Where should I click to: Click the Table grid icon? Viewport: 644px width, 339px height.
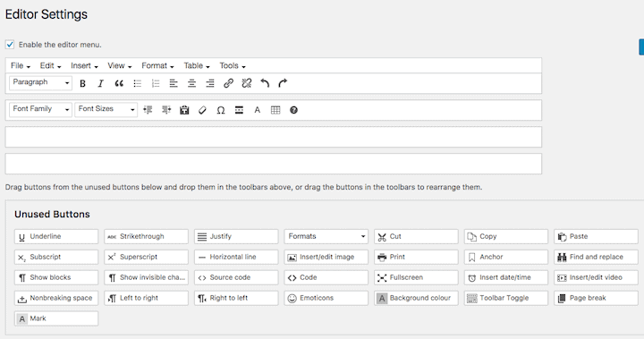275,110
